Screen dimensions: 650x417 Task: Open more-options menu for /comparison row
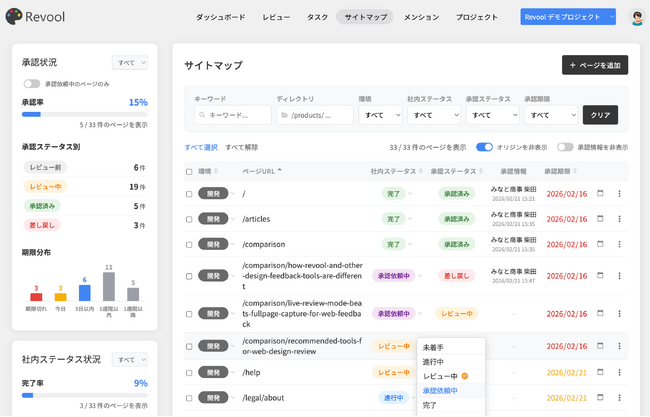click(x=619, y=244)
